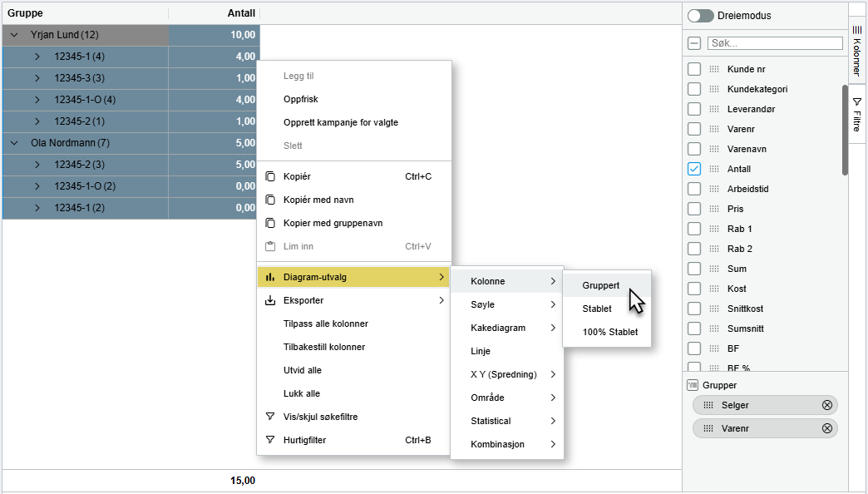Remove Varenr group with its X icon

tap(827, 428)
